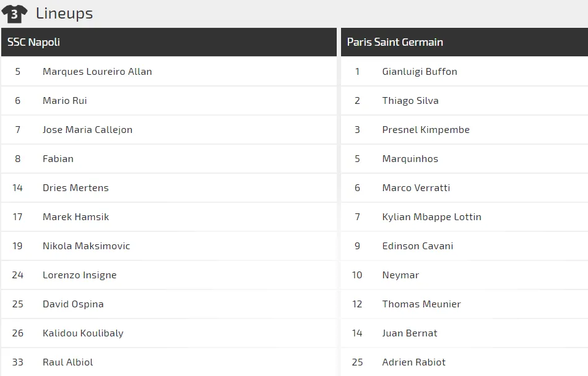The image size is (588, 376).
Task: Select Gianluigi Buffon in PSG lineup
Action: (x=420, y=72)
